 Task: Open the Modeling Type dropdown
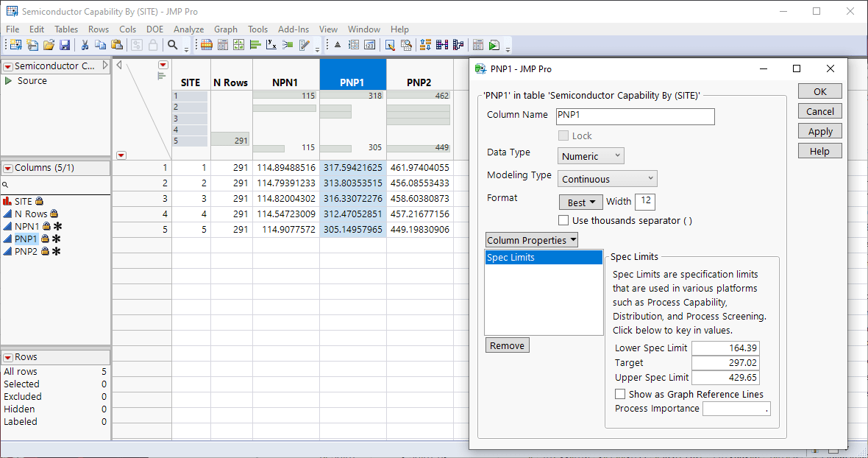click(x=607, y=178)
